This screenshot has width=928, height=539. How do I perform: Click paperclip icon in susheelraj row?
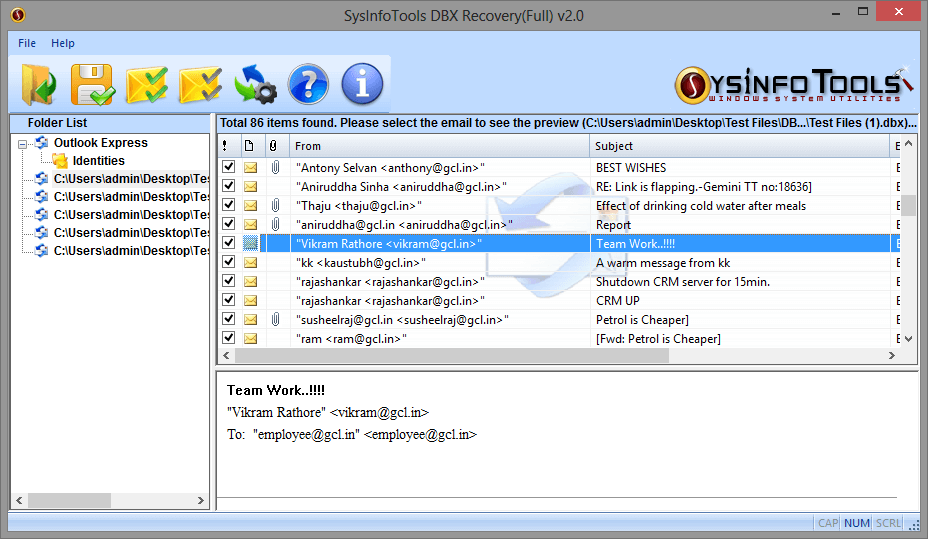(275, 319)
